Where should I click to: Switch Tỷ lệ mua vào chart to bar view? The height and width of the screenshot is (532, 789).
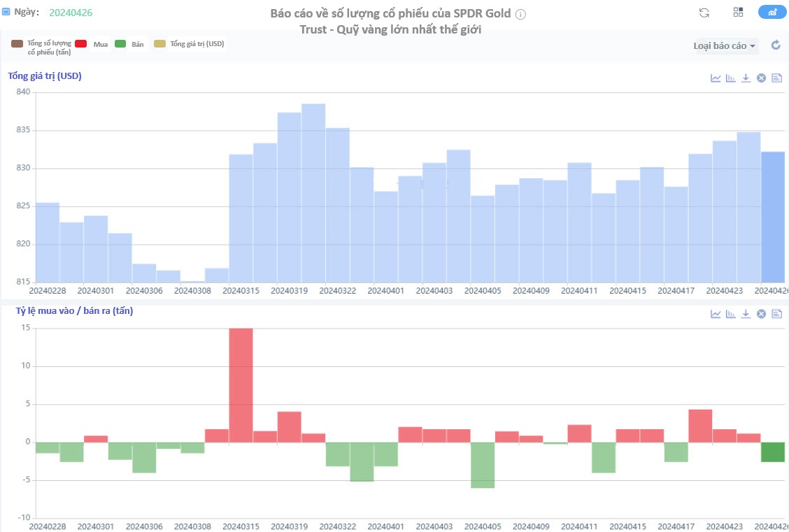[x=731, y=314]
